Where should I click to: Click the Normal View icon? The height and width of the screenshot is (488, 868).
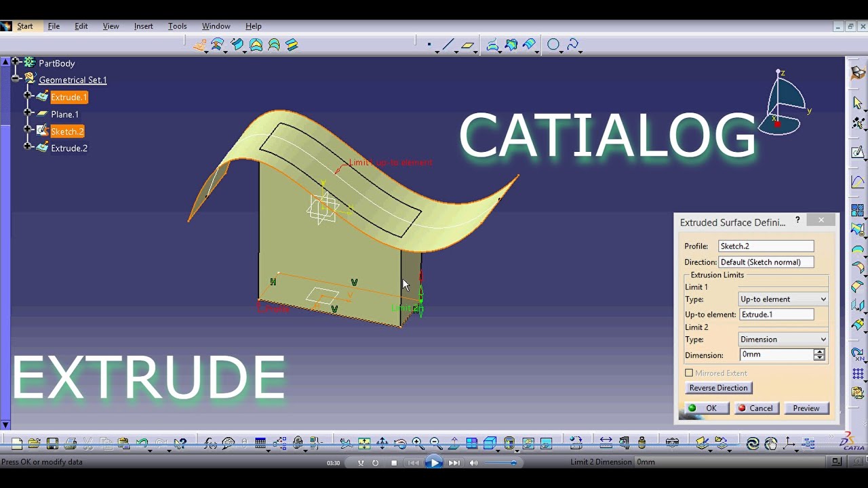(454, 444)
